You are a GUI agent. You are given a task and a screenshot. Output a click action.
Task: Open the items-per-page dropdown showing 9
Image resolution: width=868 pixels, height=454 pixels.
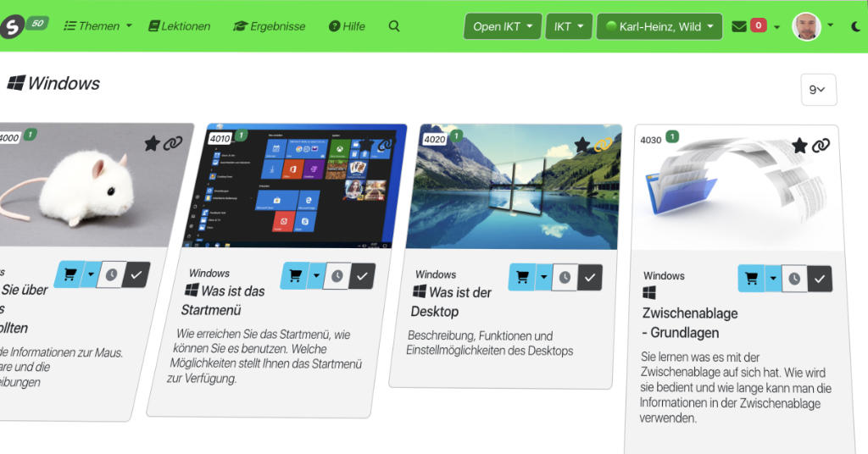tap(818, 90)
